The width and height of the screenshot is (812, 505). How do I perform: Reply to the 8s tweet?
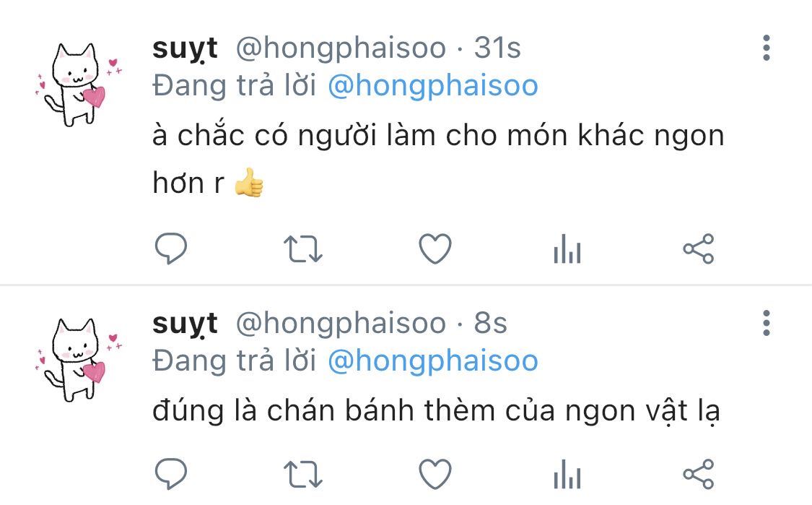(171, 474)
